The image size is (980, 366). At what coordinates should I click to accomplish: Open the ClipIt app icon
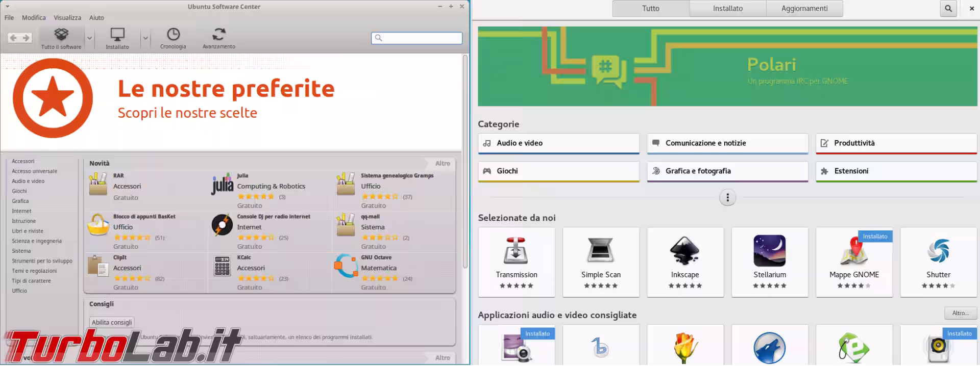[98, 266]
